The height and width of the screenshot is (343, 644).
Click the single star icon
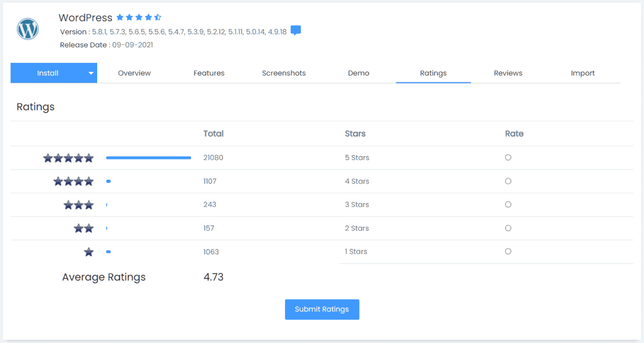(x=89, y=252)
